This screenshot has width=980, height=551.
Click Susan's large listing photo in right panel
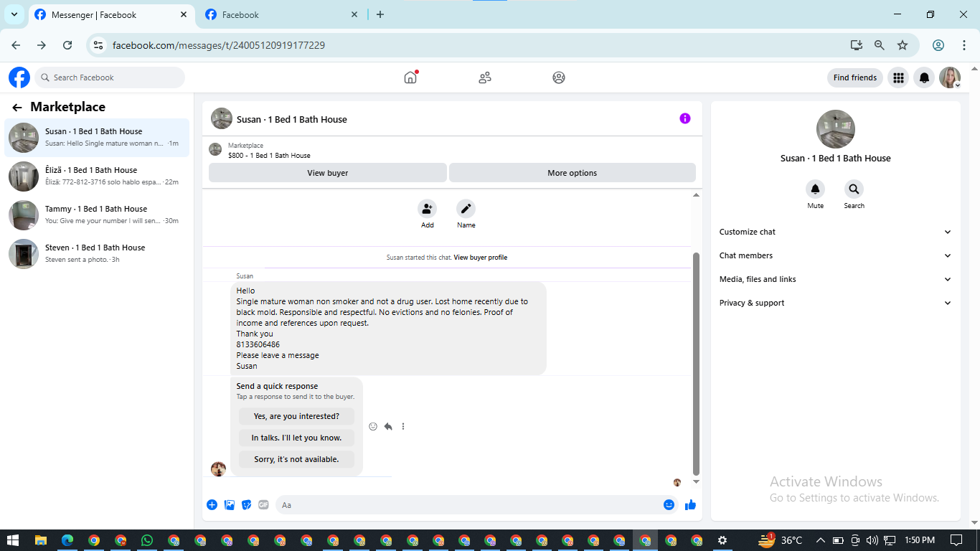point(836,129)
